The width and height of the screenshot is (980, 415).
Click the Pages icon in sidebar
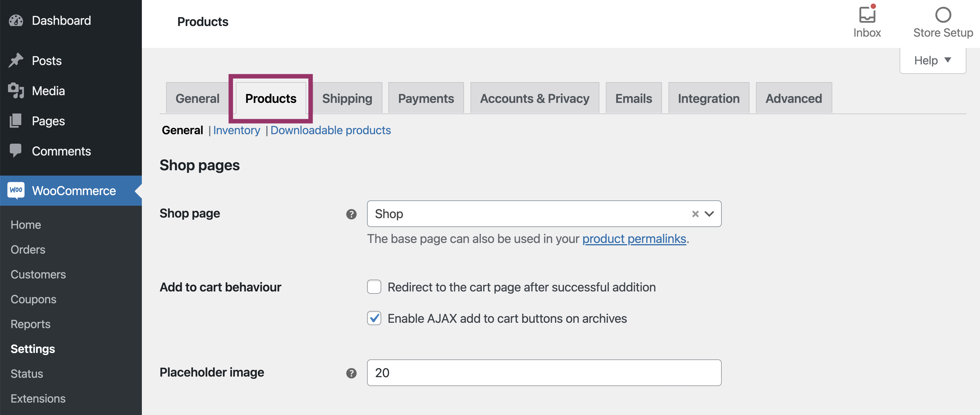point(16,121)
